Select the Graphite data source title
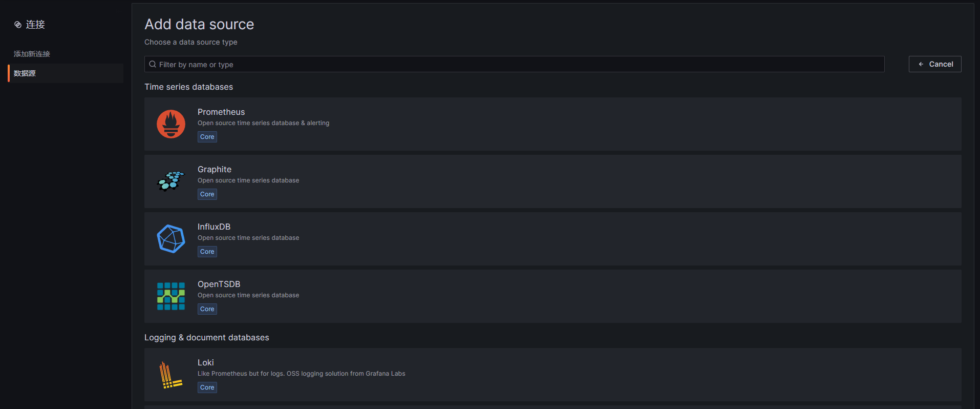This screenshot has width=980, height=409. point(215,169)
